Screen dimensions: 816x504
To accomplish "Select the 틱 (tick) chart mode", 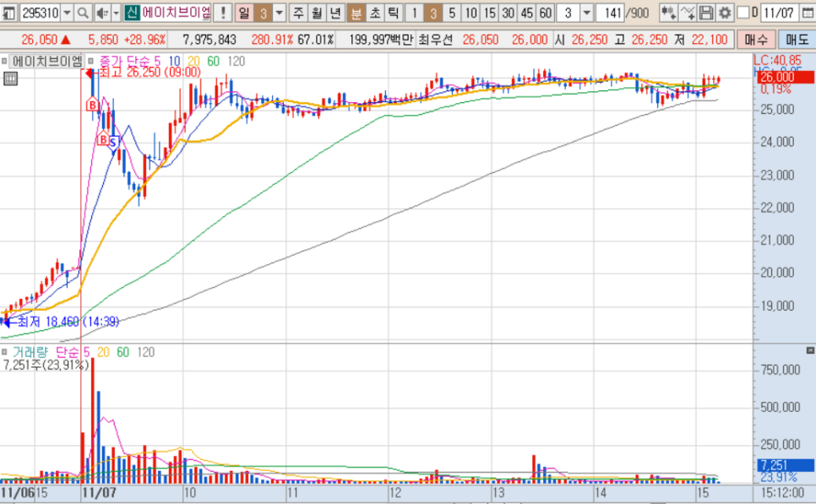I will 394,13.
